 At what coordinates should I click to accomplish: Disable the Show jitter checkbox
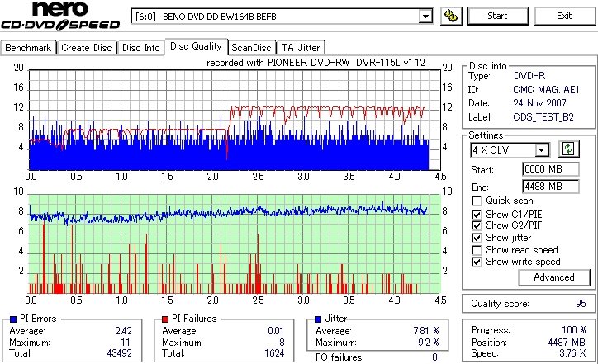tap(477, 238)
